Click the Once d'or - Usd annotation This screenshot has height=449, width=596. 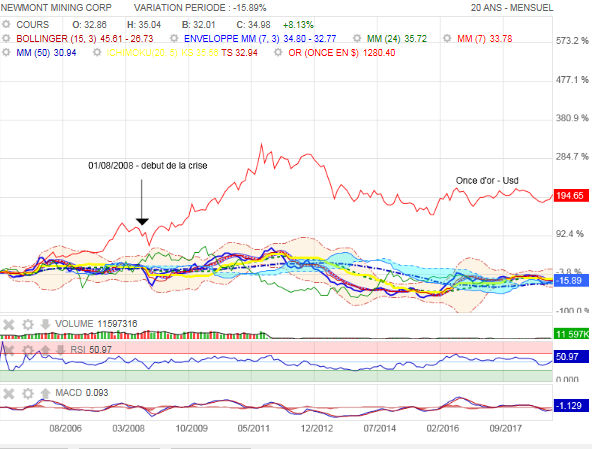(x=487, y=181)
